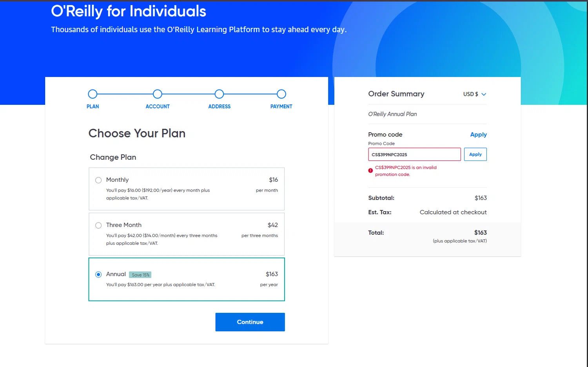This screenshot has height=367, width=588.
Task: Click the O'Reilly for Individuals title
Action: point(129,11)
